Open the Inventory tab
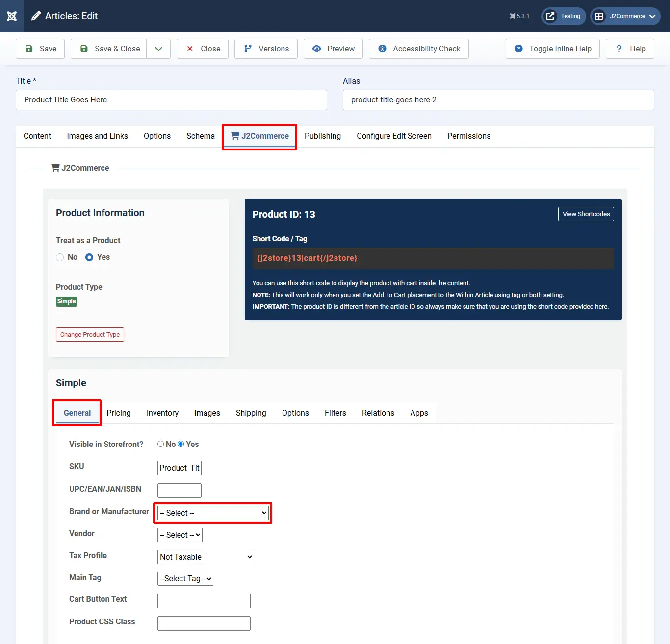Screen dimensions: 670x644 click(x=162, y=413)
